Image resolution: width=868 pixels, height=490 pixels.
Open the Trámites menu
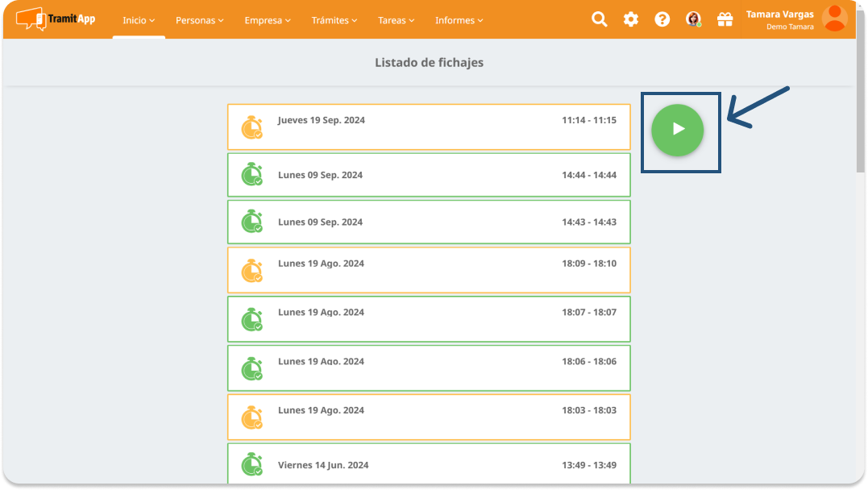pyautogui.click(x=334, y=20)
